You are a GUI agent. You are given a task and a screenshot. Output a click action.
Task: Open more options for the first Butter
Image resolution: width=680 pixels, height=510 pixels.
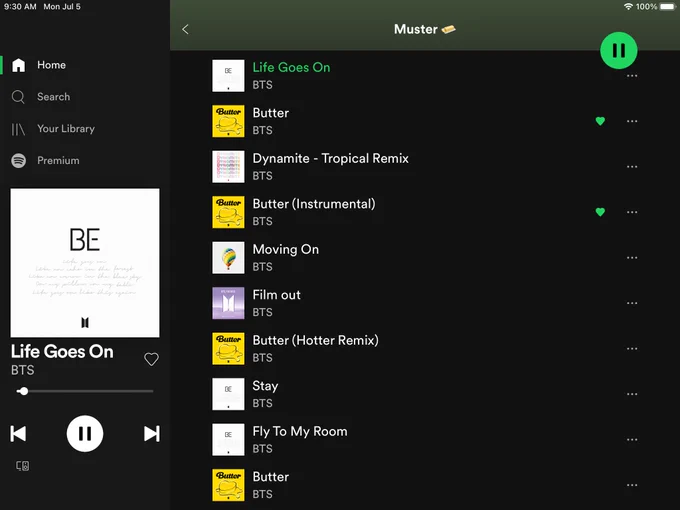click(x=632, y=121)
